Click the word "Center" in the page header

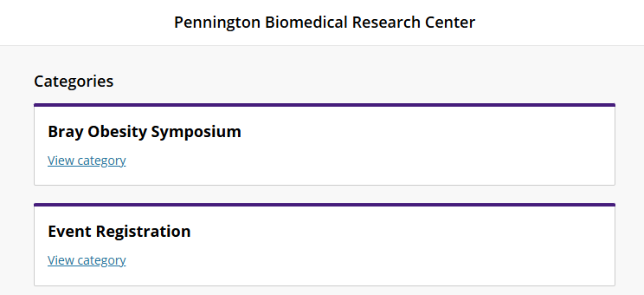point(450,23)
